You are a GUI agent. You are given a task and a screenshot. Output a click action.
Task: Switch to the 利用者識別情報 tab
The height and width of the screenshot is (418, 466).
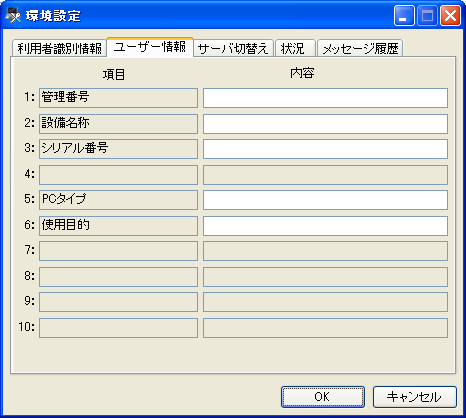pyautogui.click(x=59, y=48)
